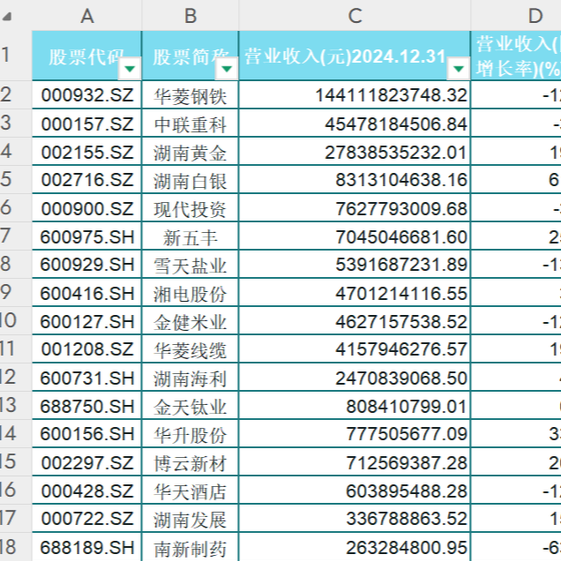This screenshot has height=561, width=561.
Task: Click cell 27838535232.01
Action: click(355, 151)
